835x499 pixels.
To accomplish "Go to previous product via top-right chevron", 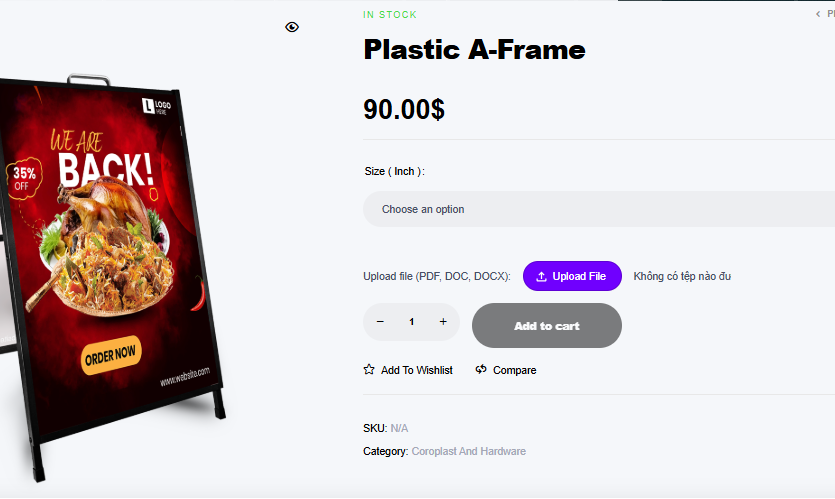I will click(x=818, y=14).
